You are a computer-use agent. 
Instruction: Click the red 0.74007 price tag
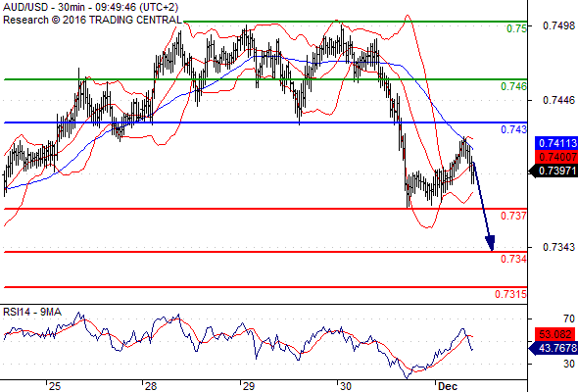(556, 157)
